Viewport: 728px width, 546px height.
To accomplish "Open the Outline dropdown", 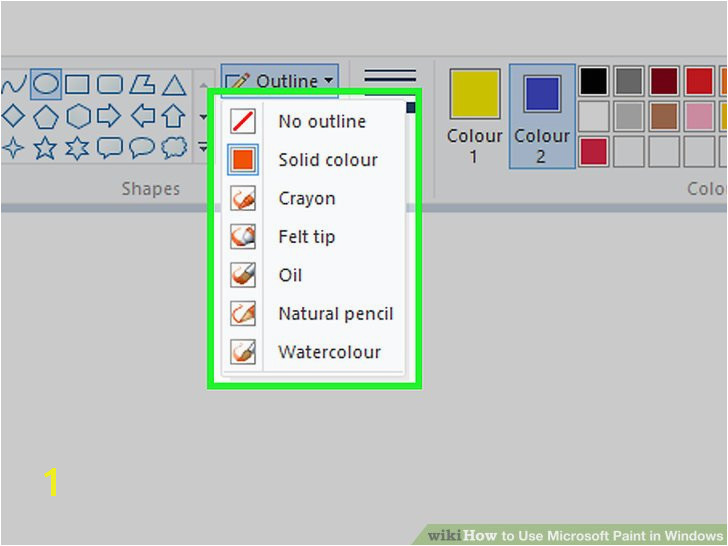I will click(x=280, y=81).
